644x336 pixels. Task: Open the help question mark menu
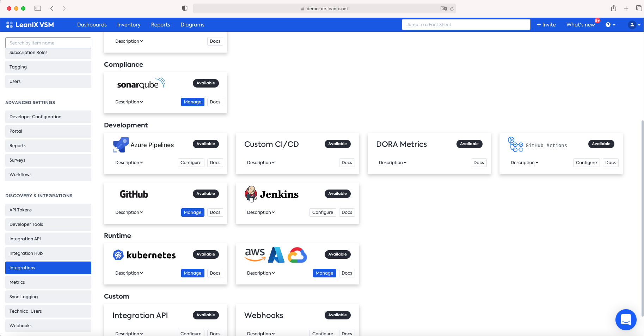click(x=610, y=25)
